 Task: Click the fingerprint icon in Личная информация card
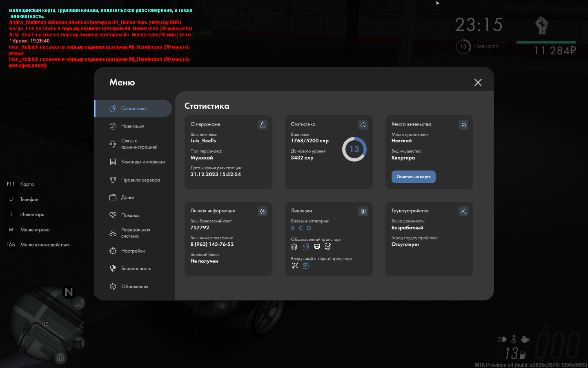click(263, 211)
